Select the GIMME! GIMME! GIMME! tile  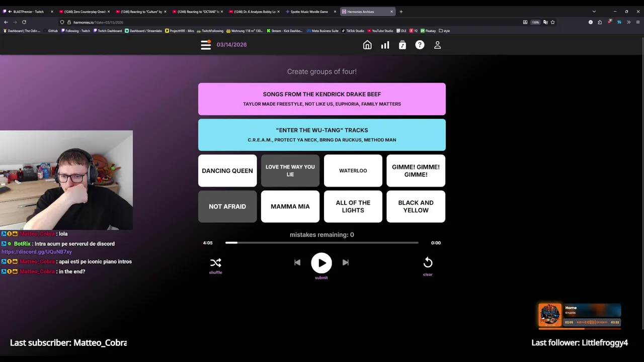tap(416, 171)
